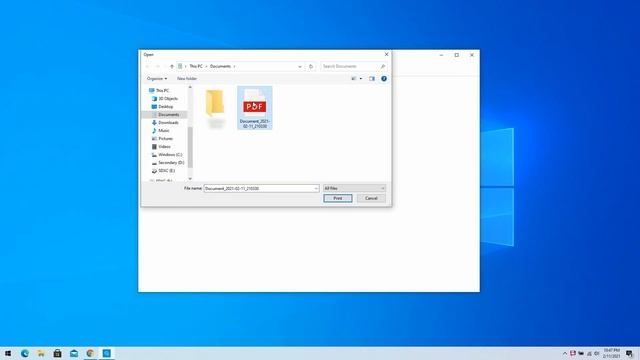Open the notification center icon
Image resolution: width=640 pixels, height=360 pixels.
(629, 353)
